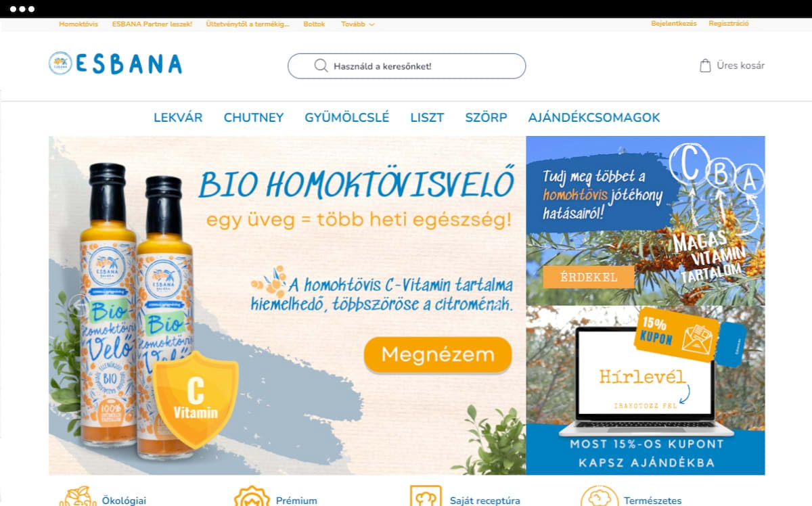Focus the Használd a keresőnket search field
The width and height of the screenshot is (812, 506).
[407, 66]
